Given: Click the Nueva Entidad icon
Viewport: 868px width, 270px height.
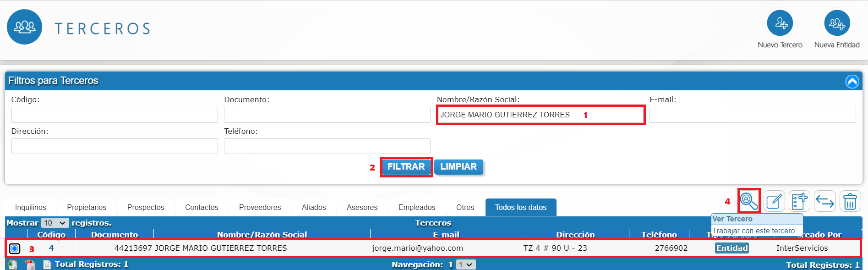Looking at the screenshot, I should tap(837, 23).
